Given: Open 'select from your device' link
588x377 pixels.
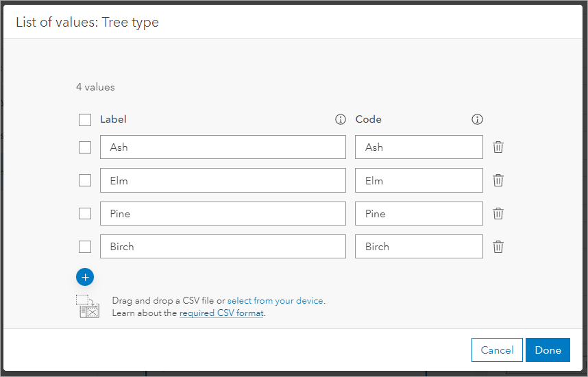Looking at the screenshot, I should tap(275, 301).
